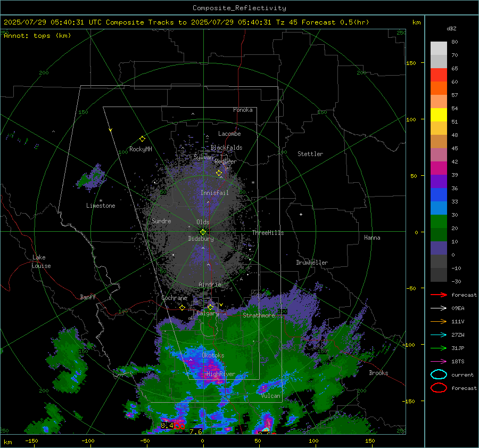This screenshot has height=448, width=479.
Task: Click the light gray 70-80 dBZ swatch
Action: 439,48
